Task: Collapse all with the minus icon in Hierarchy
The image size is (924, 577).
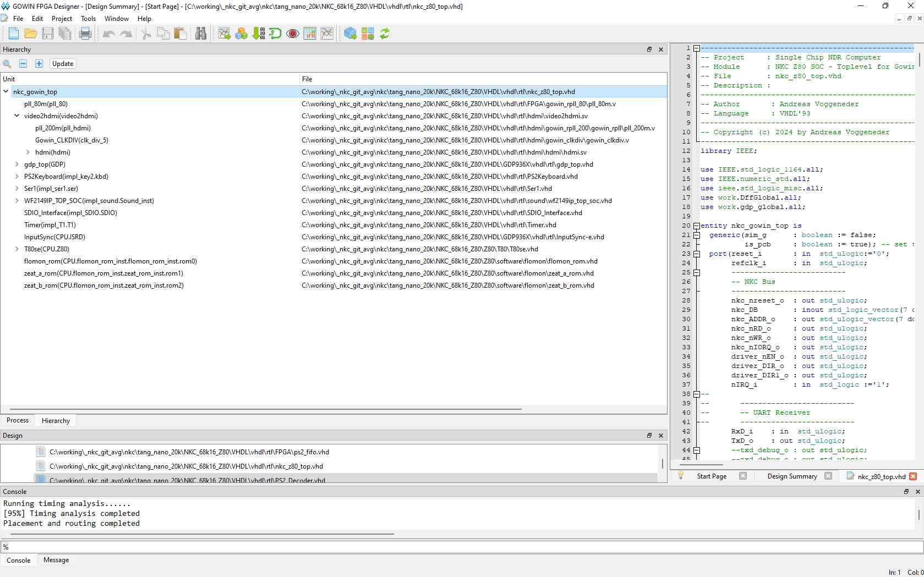Action: click(x=23, y=64)
